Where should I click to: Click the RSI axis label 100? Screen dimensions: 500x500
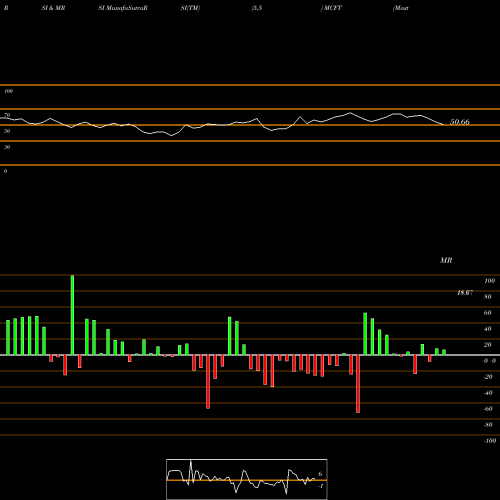coord(8,91)
